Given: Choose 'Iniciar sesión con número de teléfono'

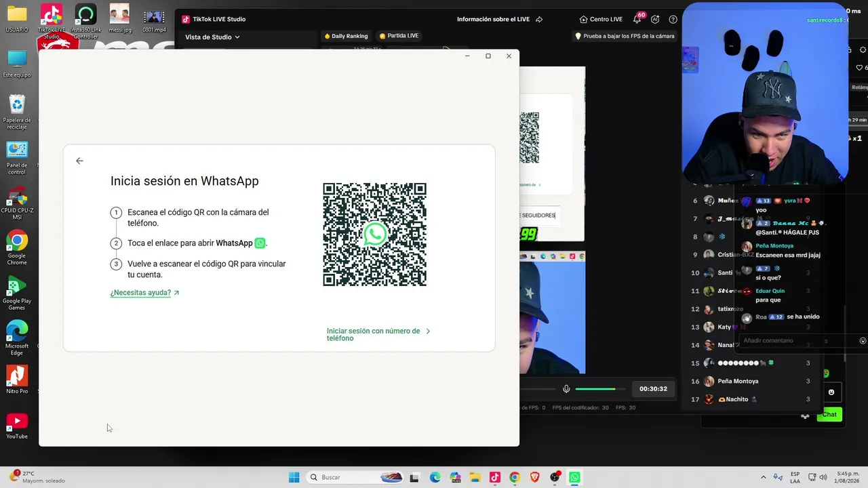Looking at the screenshot, I should (378, 334).
